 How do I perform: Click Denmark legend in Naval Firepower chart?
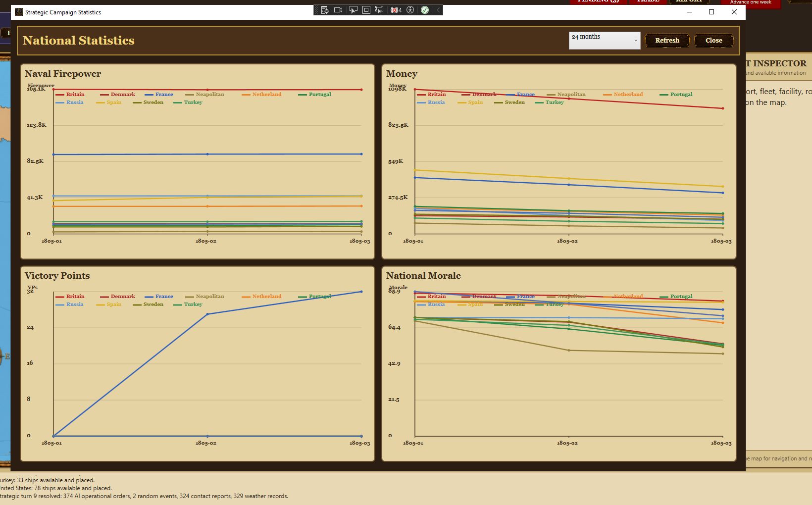point(117,95)
